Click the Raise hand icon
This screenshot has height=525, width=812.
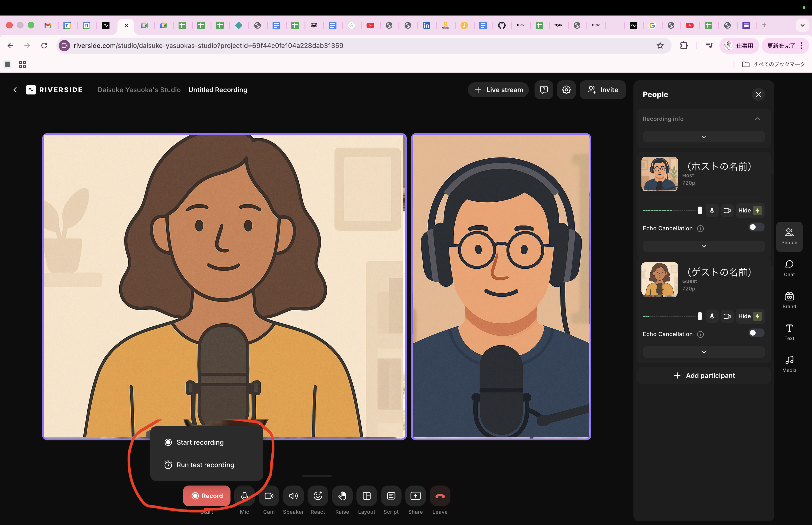pyautogui.click(x=342, y=496)
